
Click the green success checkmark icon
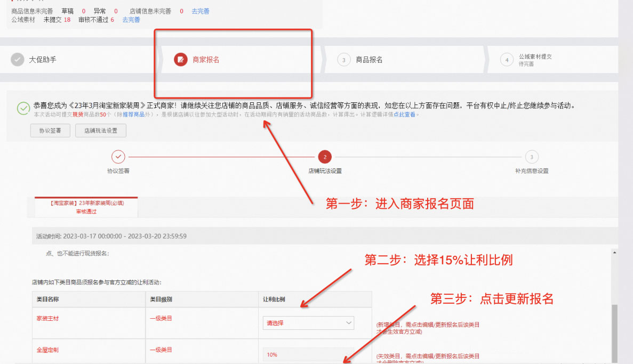22,109
